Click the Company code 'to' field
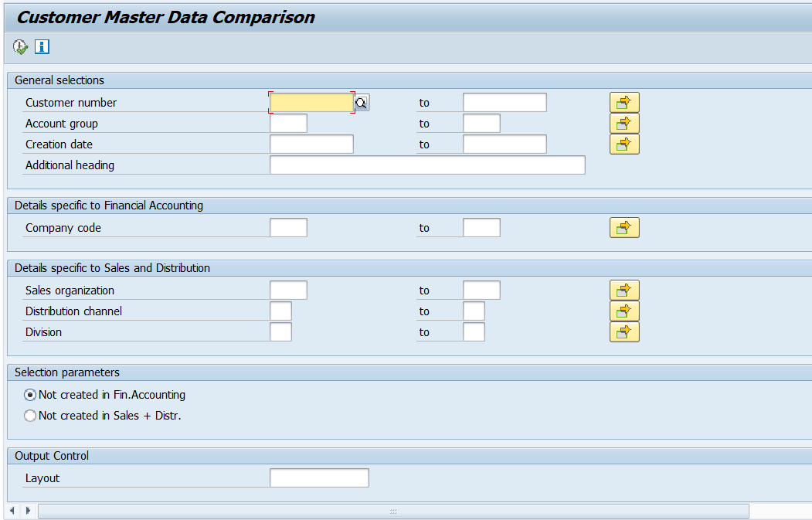 point(481,227)
